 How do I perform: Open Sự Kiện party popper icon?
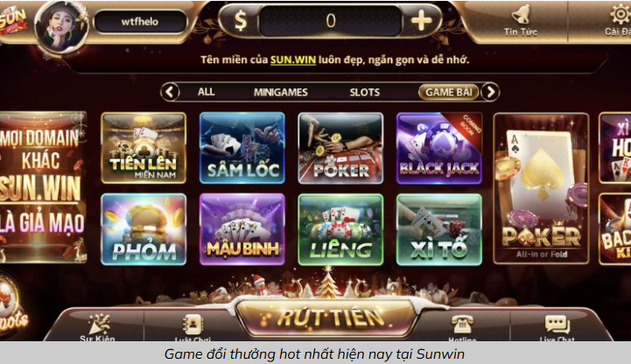point(99,324)
